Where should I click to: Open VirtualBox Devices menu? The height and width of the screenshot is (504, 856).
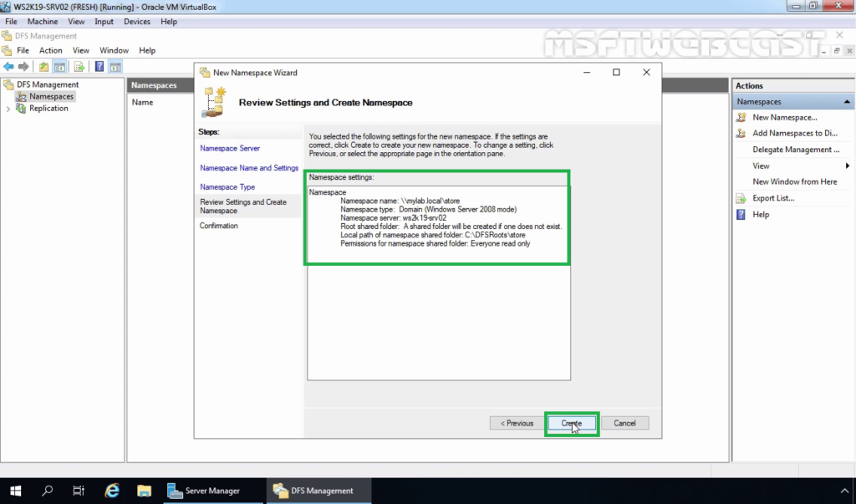(137, 21)
